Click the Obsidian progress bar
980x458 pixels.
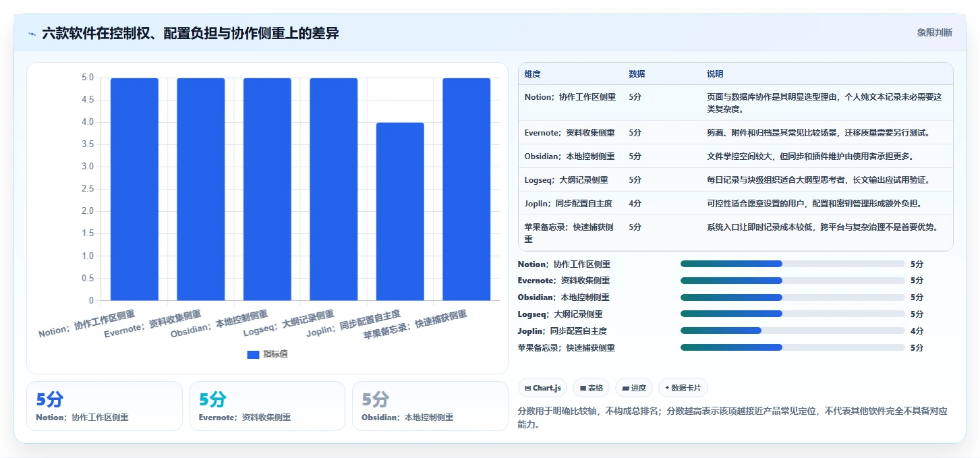click(x=792, y=297)
